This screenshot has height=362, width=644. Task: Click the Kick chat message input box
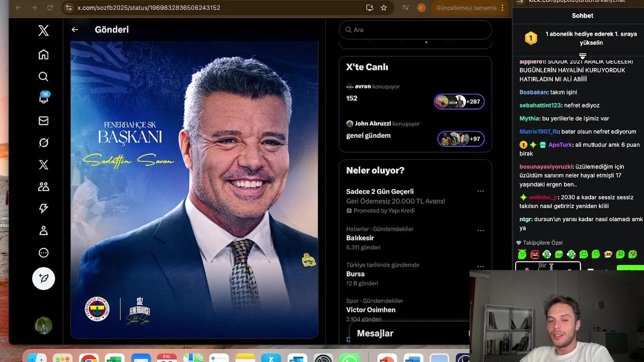pos(548,266)
